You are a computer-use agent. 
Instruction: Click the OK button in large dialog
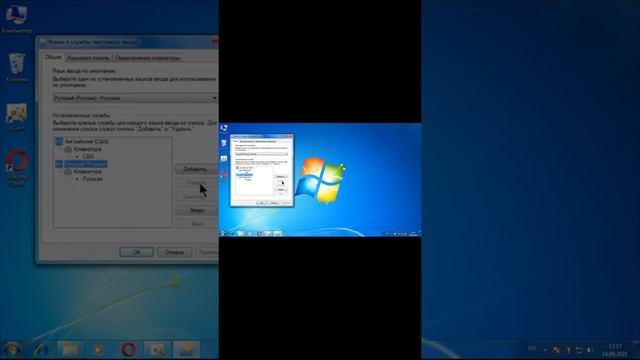click(x=137, y=252)
